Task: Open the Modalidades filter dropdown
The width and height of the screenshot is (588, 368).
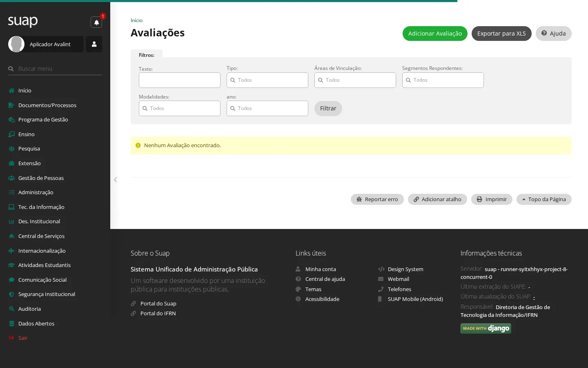Action: click(x=180, y=108)
